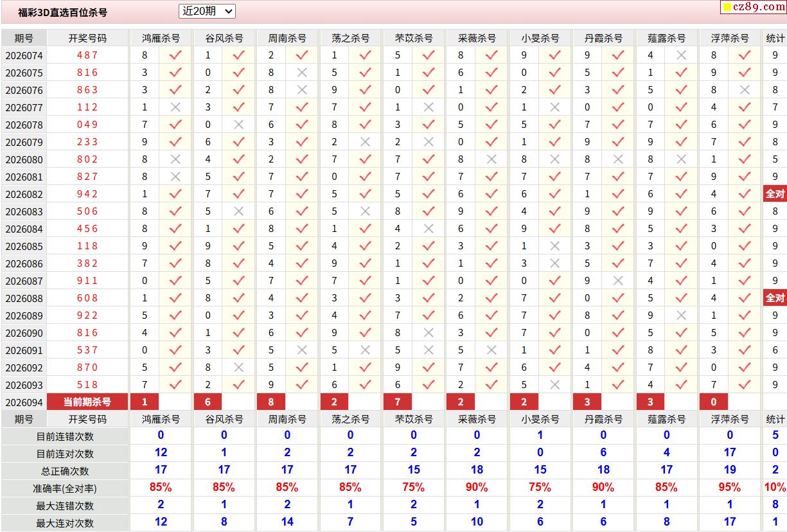The image size is (787, 532).
Task: Click the 全对 badge in row 2026082
Action: point(775,194)
